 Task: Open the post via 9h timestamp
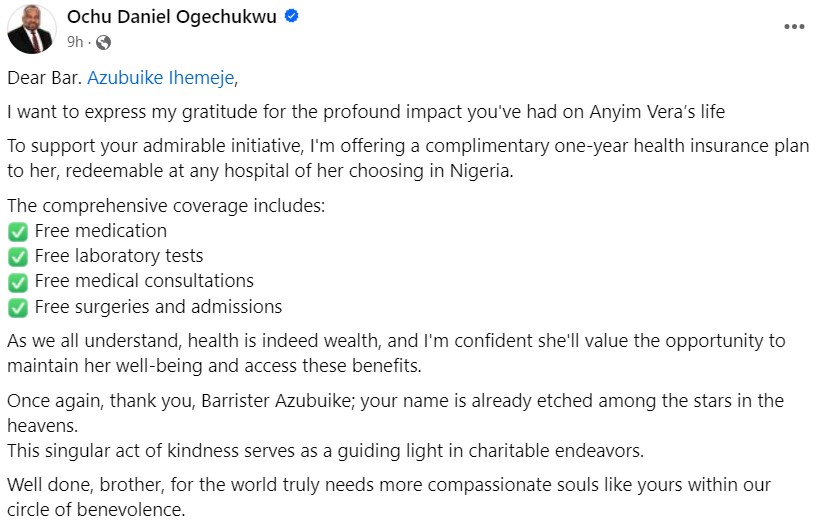pyautogui.click(x=74, y=42)
